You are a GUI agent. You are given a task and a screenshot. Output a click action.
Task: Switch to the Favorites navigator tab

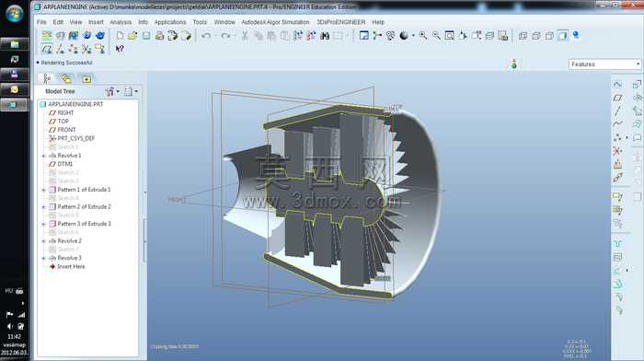pos(86,78)
